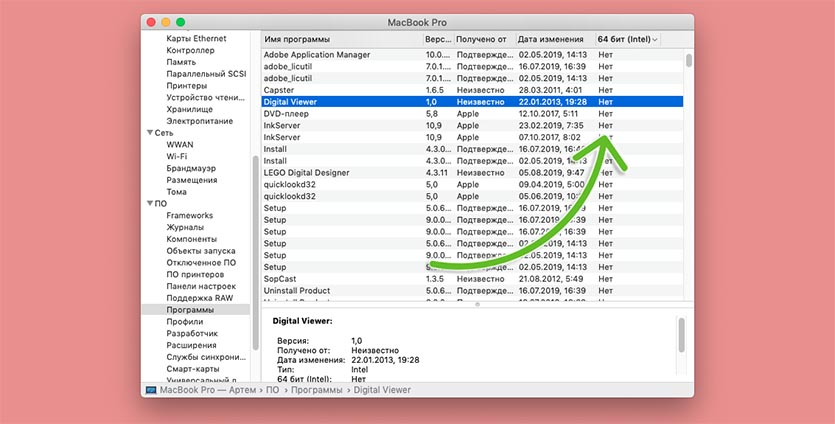Screen dimensions: 835x424
Task: Click the MacBook Pro computer icon in path bar
Action: coord(149,389)
